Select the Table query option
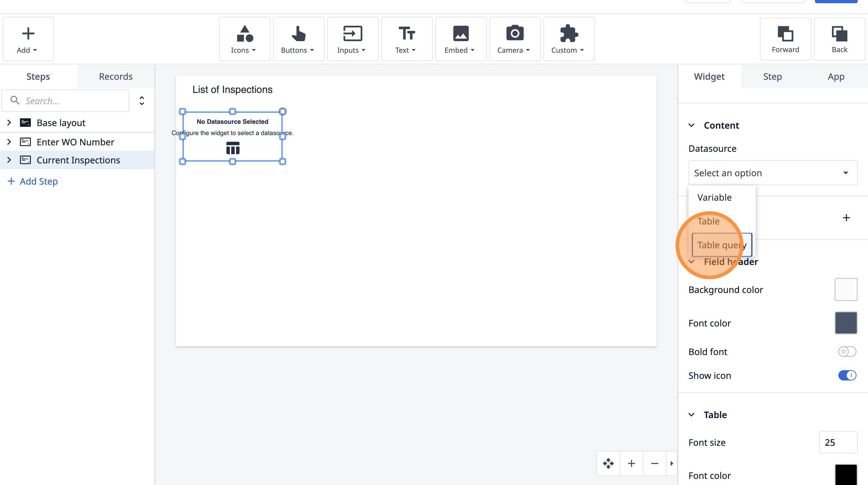This screenshot has width=868, height=485. (x=721, y=245)
